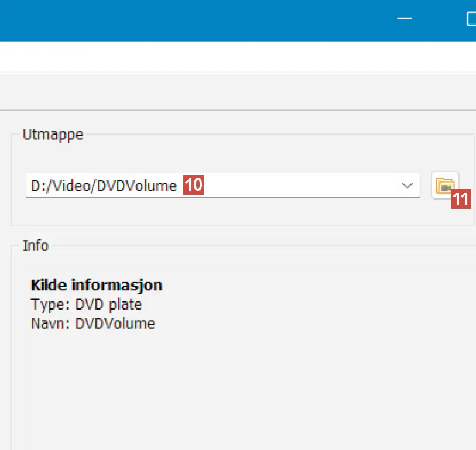Click the maximize button at window edge

pyautogui.click(x=471, y=19)
